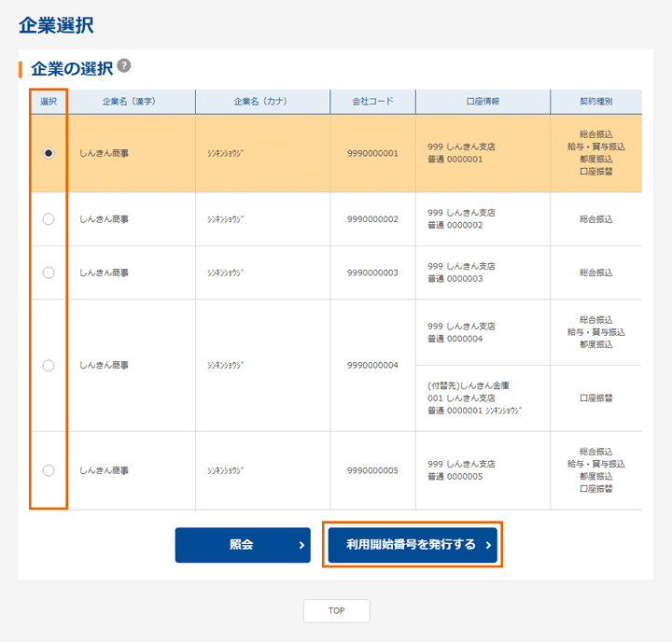Click the company code 9990000003 cell
The height and width of the screenshot is (642, 672).
[372, 272]
